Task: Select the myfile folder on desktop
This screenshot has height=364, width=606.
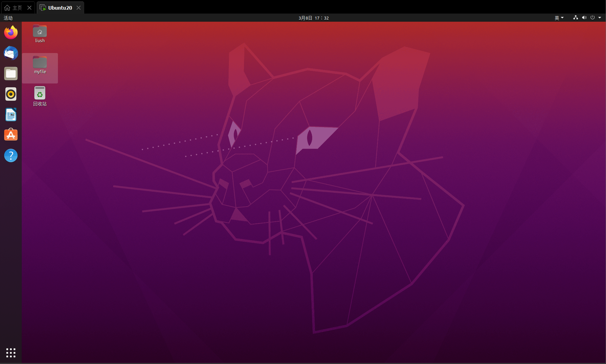Action: click(40, 68)
